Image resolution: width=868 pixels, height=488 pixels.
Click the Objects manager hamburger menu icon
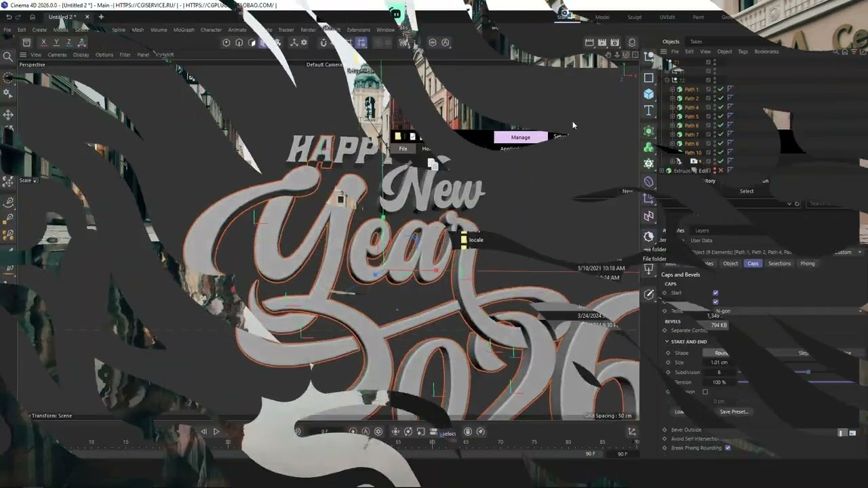665,52
